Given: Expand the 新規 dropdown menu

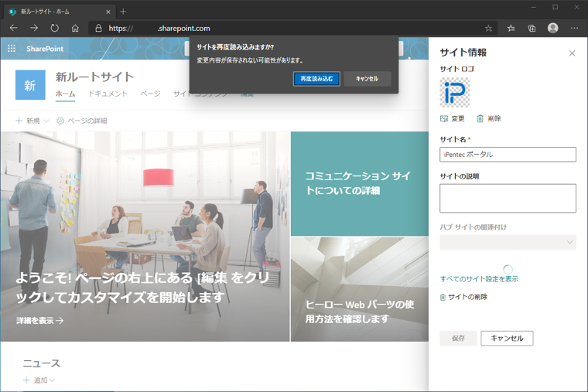Looking at the screenshot, I should (x=32, y=121).
